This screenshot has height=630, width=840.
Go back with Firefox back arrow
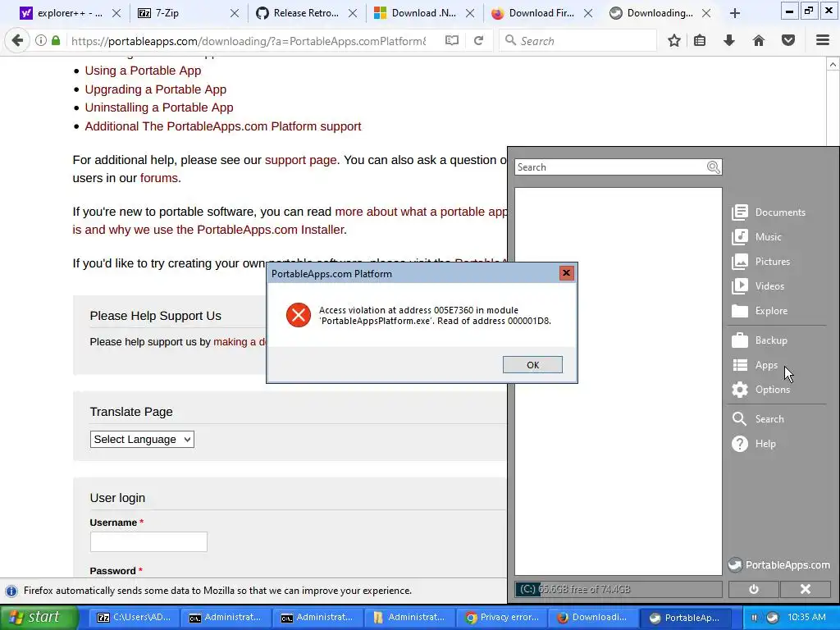tap(18, 41)
